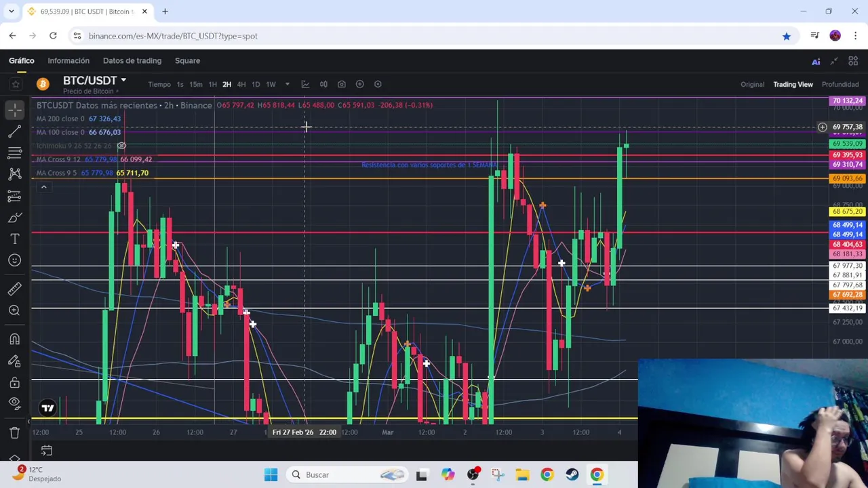The height and width of the screenshot is (488, 868).
Task: Reload the Binance page
Action: pyautogui.click(x=53, y=36)
